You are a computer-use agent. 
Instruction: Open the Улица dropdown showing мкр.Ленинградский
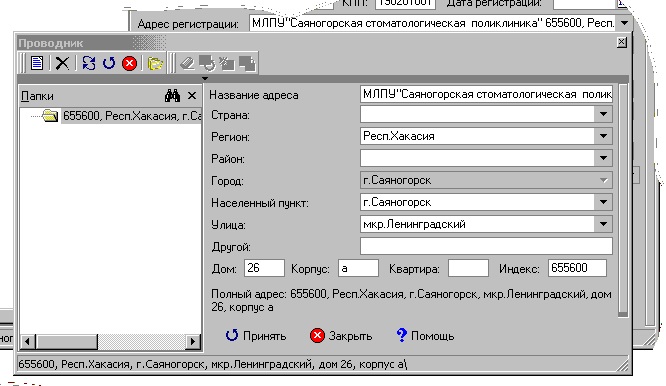tap(603, 224)
